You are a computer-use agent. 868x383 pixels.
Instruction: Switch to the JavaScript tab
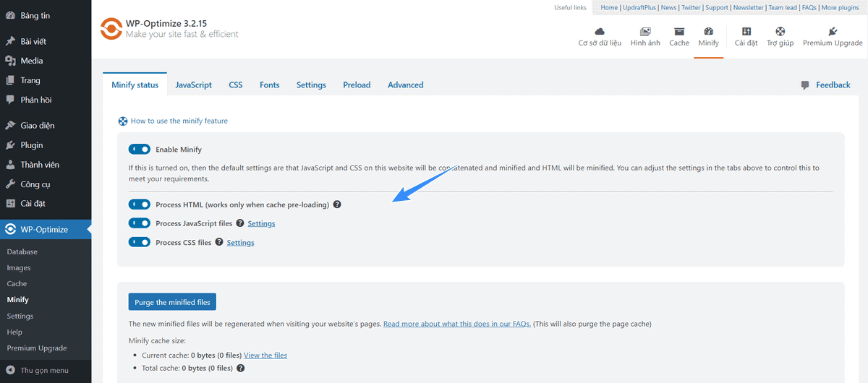193,85
